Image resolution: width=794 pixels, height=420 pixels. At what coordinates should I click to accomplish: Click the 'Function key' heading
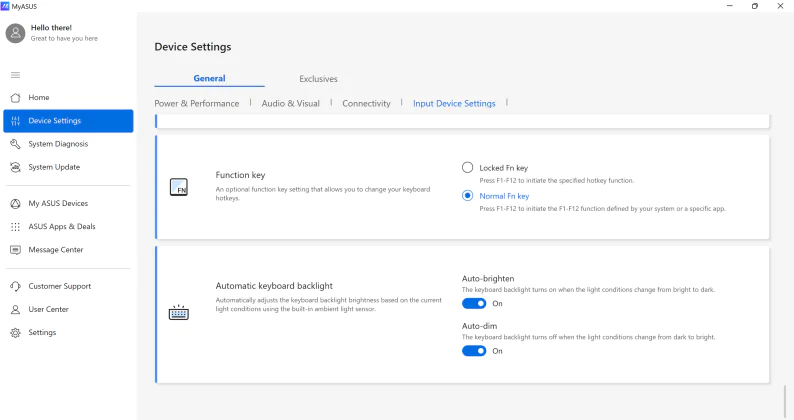pyautogui.click(x=240, y=175)
